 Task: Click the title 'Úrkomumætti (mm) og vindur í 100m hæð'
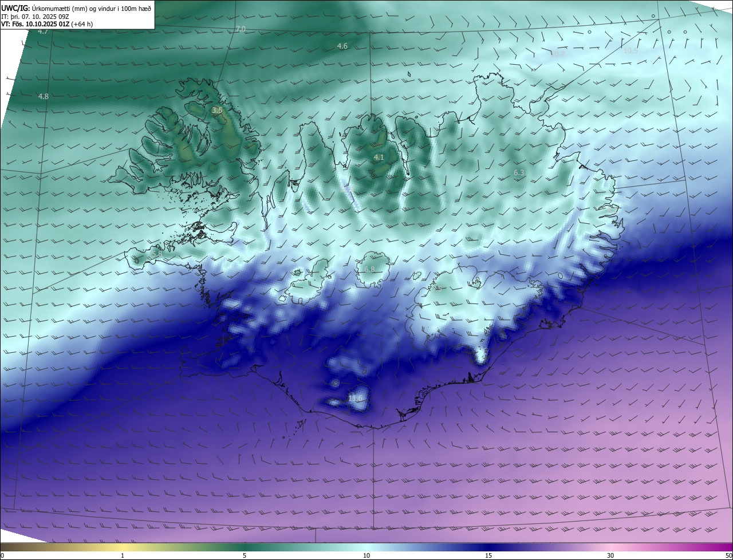coord(92,8)
